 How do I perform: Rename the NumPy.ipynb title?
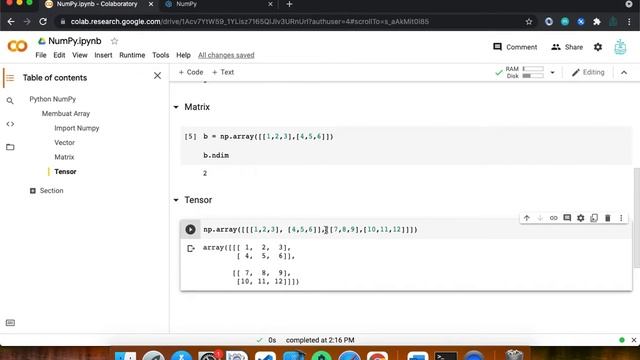point(75,41)
